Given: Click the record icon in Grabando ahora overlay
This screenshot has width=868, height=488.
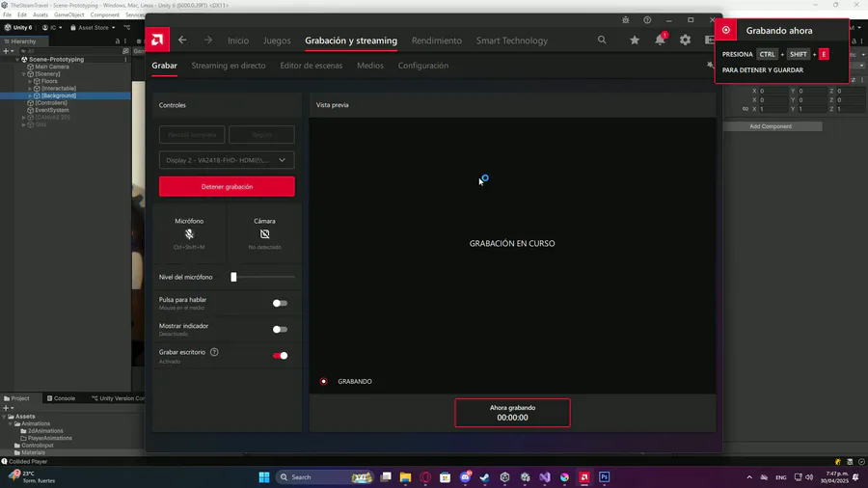Looking at the screenshot, I should point(725,30).
